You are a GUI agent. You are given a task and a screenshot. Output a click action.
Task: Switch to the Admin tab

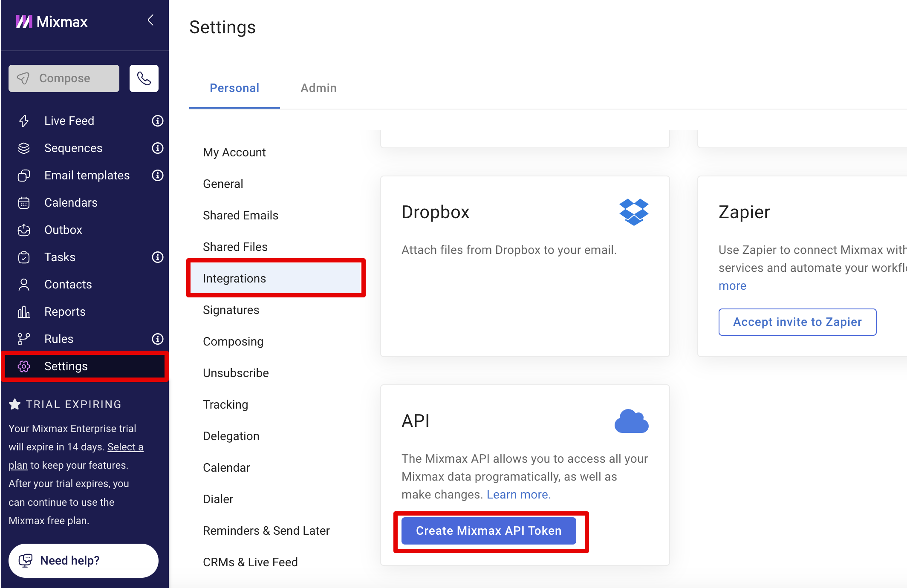(318, 88)
